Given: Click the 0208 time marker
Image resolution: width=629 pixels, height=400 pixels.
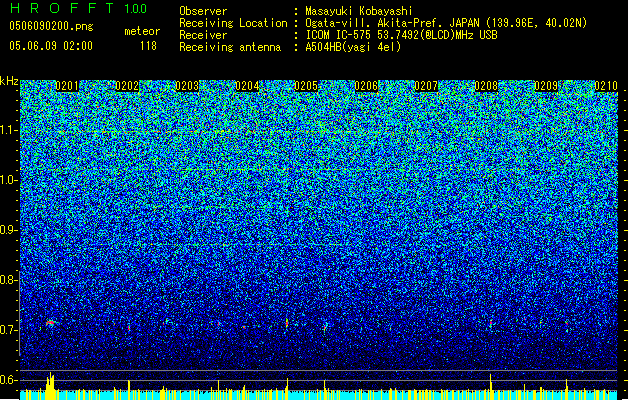Looking at the screenshot, I should (486, 86).
